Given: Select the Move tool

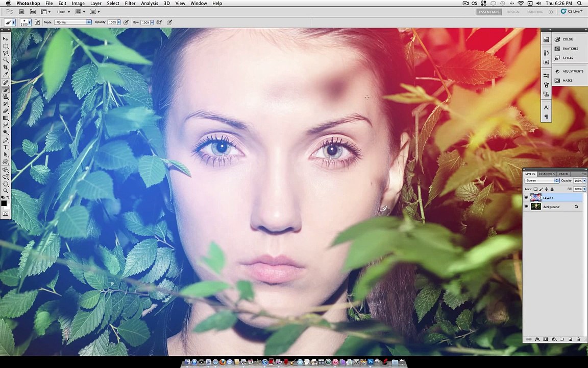Looking at the screenshot, I should (6, 39).
